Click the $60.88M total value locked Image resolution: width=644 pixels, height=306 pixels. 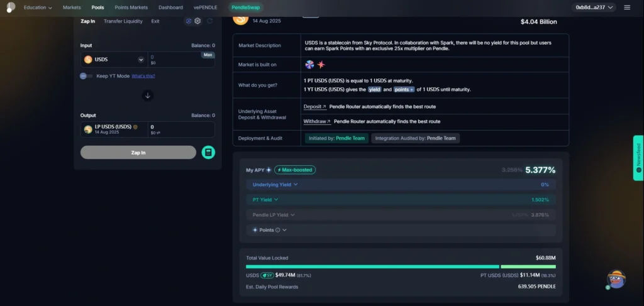point(546,258)
